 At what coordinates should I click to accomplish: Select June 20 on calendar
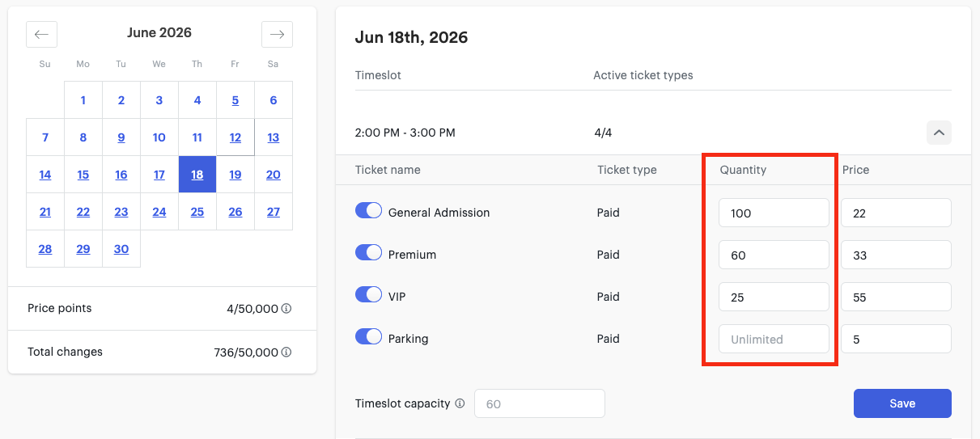pyautogui.click(x=274, y=175)
